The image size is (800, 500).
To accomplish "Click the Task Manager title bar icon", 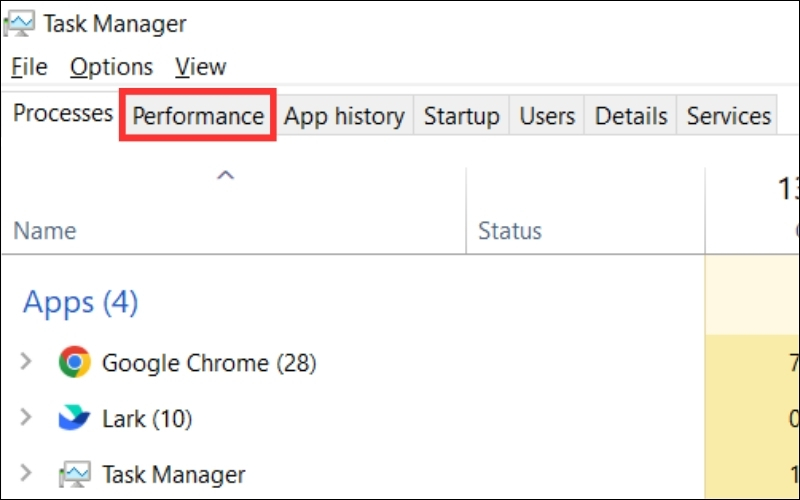I will click(19, 22).
